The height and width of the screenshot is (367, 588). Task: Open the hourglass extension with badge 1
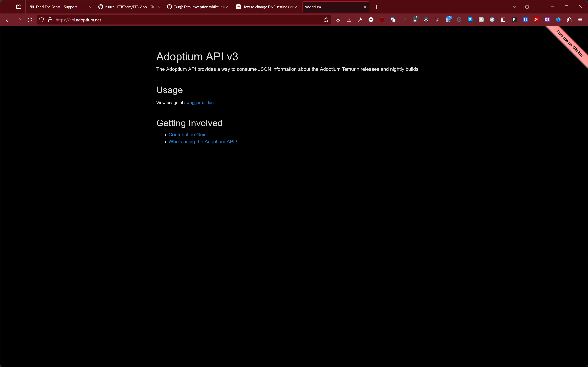coord(415,20)
